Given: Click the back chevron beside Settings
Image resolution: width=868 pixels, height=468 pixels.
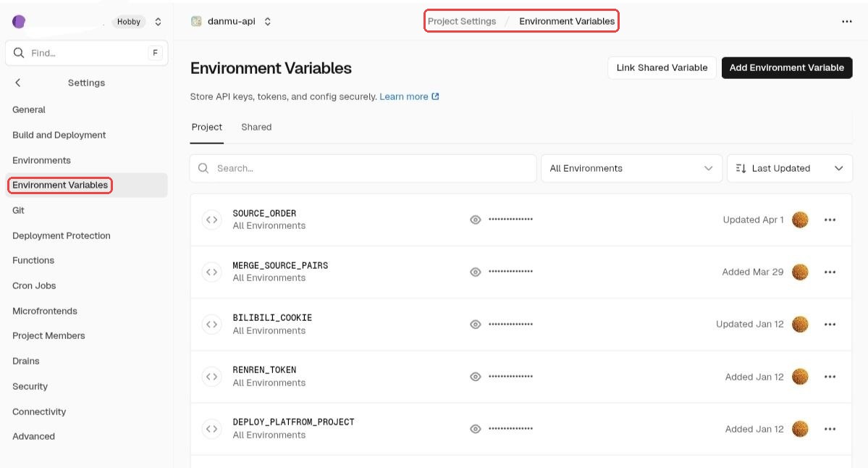Looking at the screenshot, I should click(x=17, y=82).
